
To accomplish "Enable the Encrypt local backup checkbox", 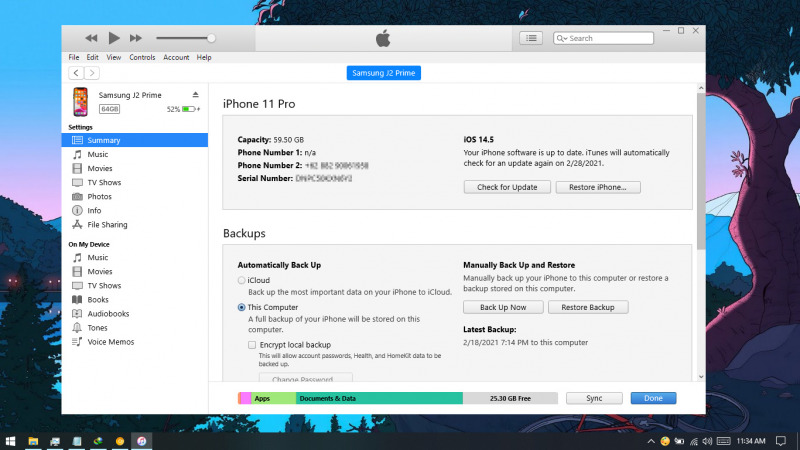I will pyautogui.click(x=252, y=344).
